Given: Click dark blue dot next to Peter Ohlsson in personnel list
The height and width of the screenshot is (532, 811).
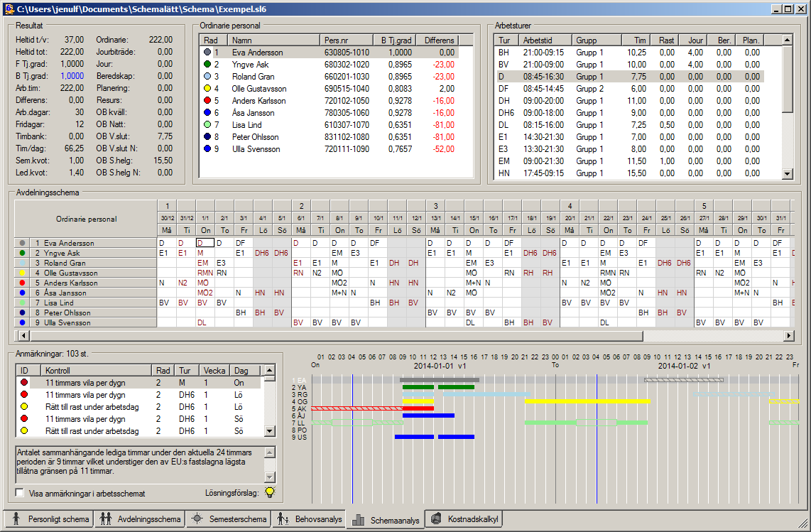Looking at the screenshot, I should click(x=207, y=136).
